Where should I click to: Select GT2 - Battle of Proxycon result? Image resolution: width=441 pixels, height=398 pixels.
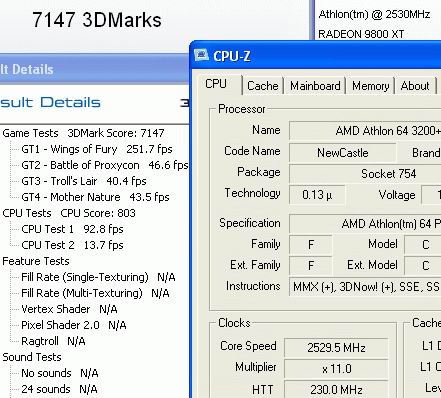[x=105, y=165]
